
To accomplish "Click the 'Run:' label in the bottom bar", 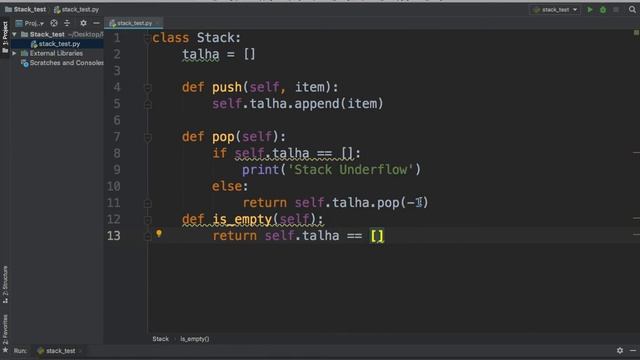I will click(x=20, y=351).
